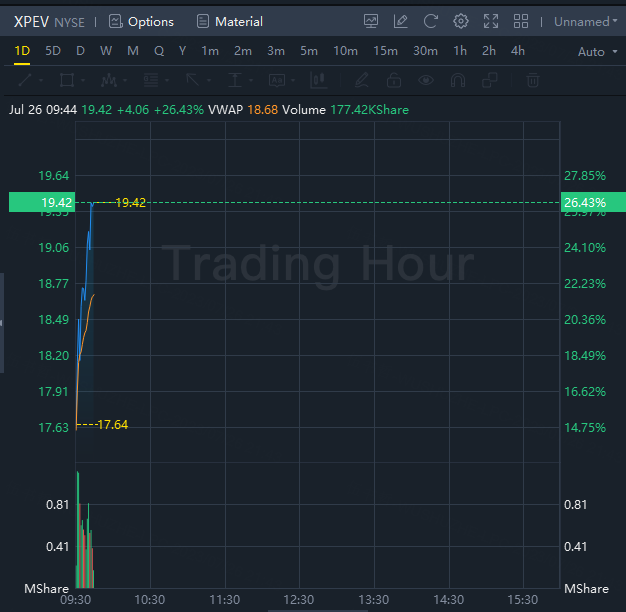This screenshot has height=612, width=626.
Task: Click the VWAP 18.68 indicator label
Action: (x=243, y=110)
